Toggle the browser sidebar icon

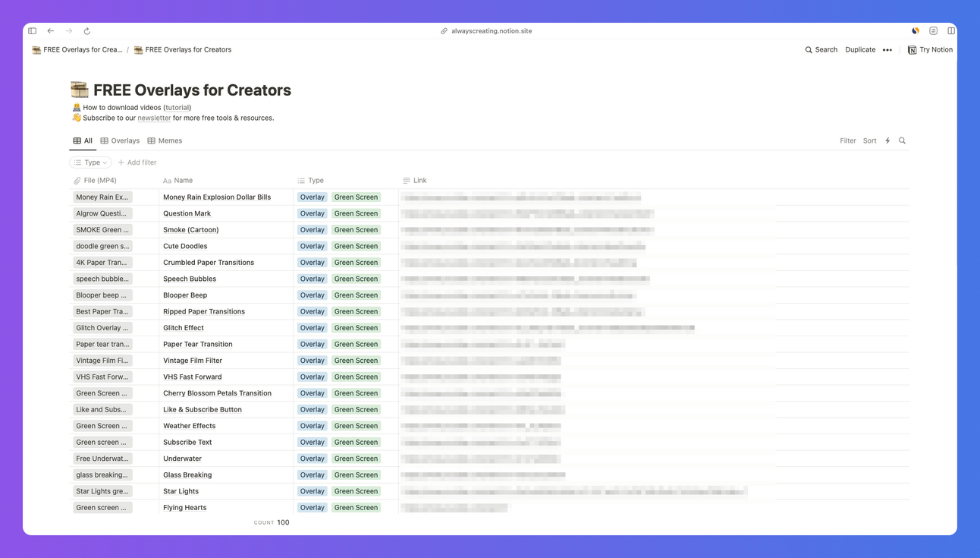point(32,31)
